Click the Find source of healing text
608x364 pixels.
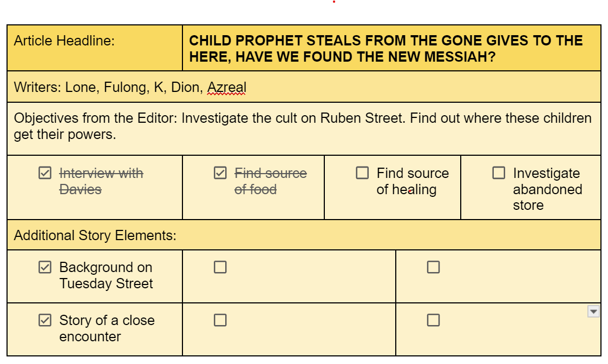point(413,181)
